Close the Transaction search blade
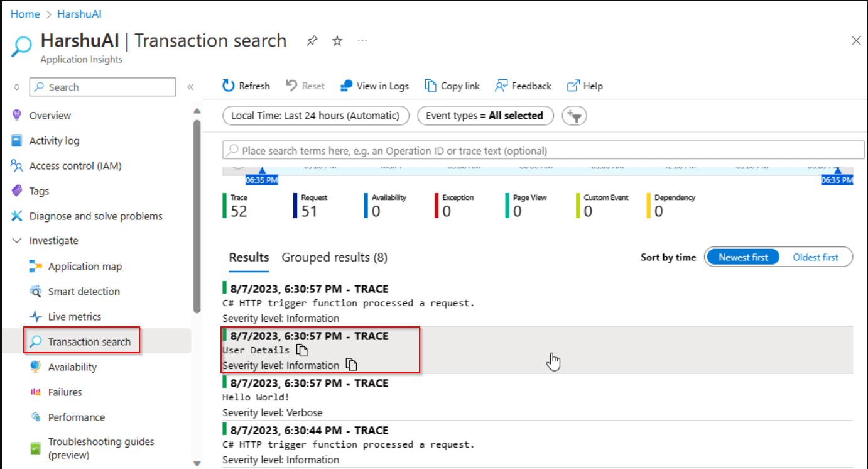Viewport: 868px width, 469px height. [x=855, y=41]
